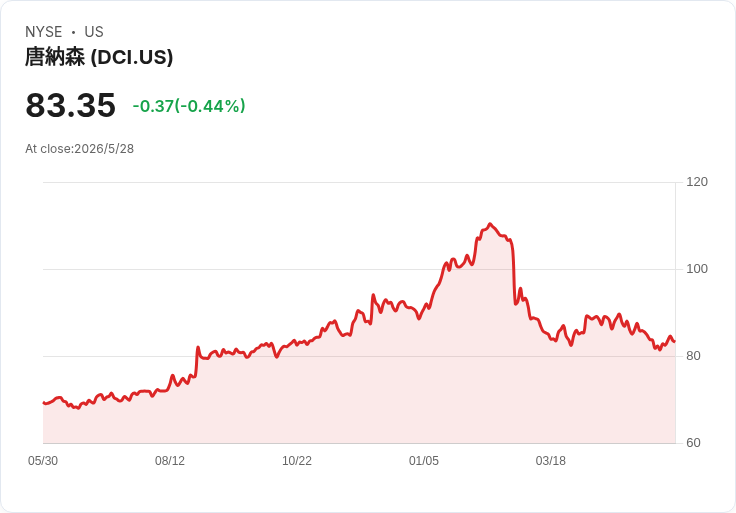Click the green change value -0.37(-0.44%)
736x513 pixels.
point(189,106)
